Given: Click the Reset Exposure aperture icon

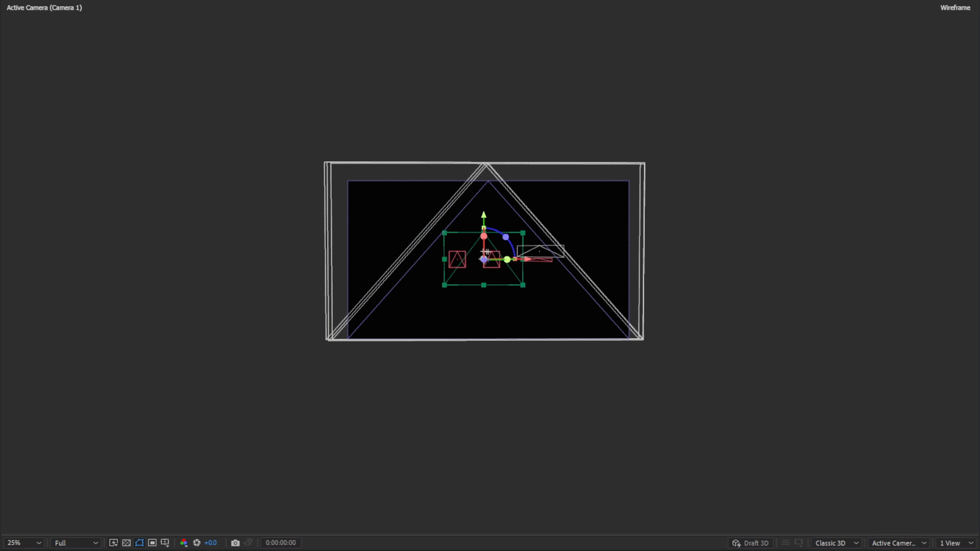Looking at the screenshot, I should click(197, 543).
